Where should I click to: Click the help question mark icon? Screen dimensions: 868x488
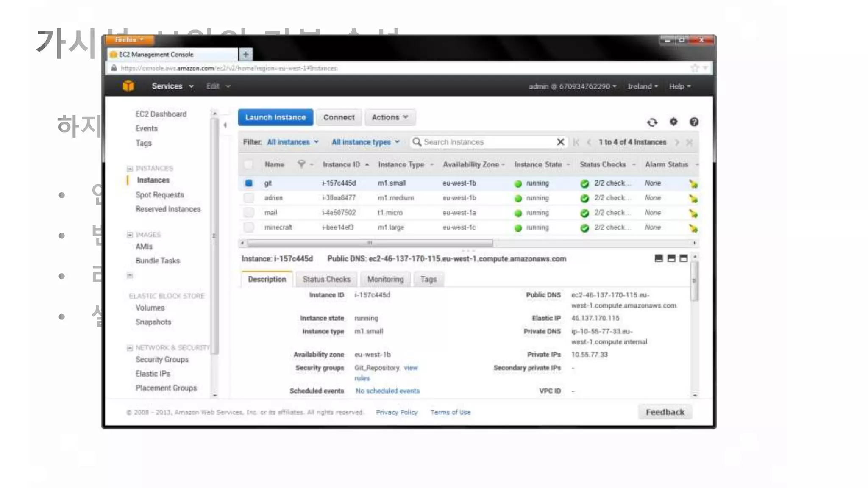click(x=694, y=122)
